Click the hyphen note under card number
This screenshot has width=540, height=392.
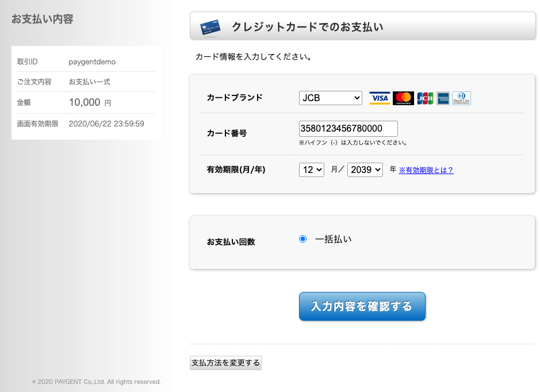pos(353,143)
